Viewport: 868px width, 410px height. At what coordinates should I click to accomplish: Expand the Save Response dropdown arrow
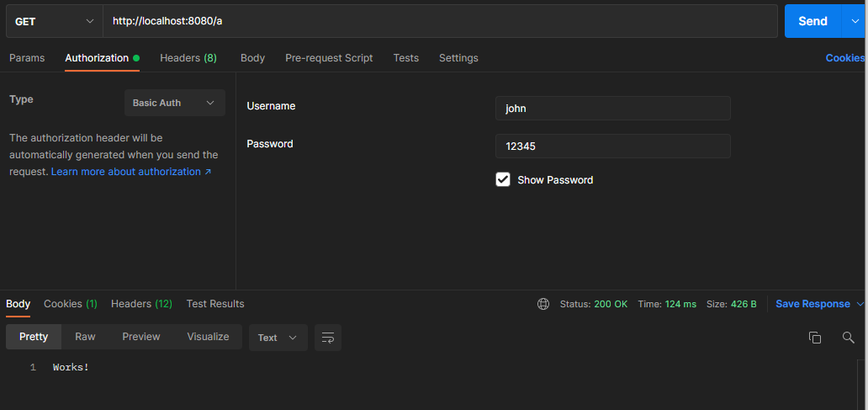(x=860, y=304)
